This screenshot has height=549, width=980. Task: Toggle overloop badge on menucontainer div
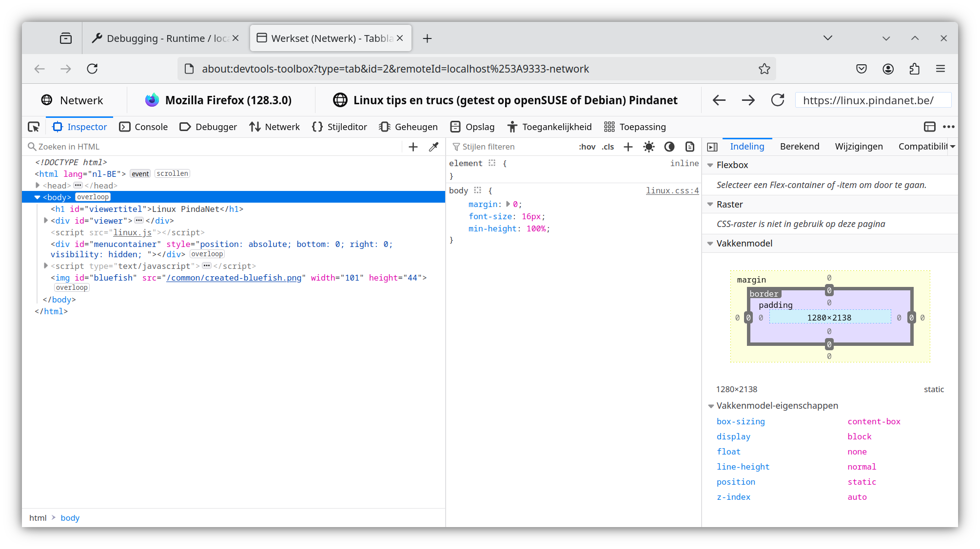pyautogui.click(x=207, y=254)
